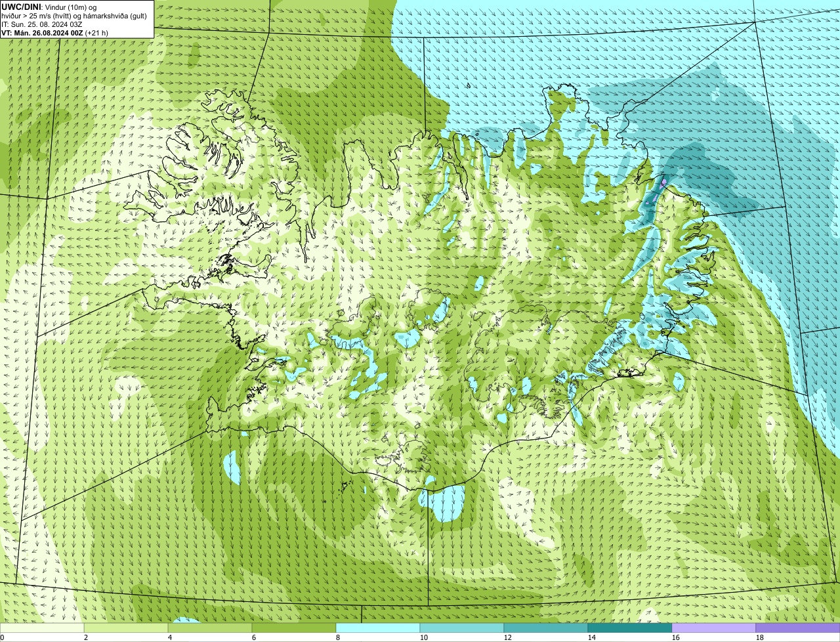Click the 16–18 m/s lavender legend swatch
The width and height of the screenshot is (840, 642).
(714, 628)
